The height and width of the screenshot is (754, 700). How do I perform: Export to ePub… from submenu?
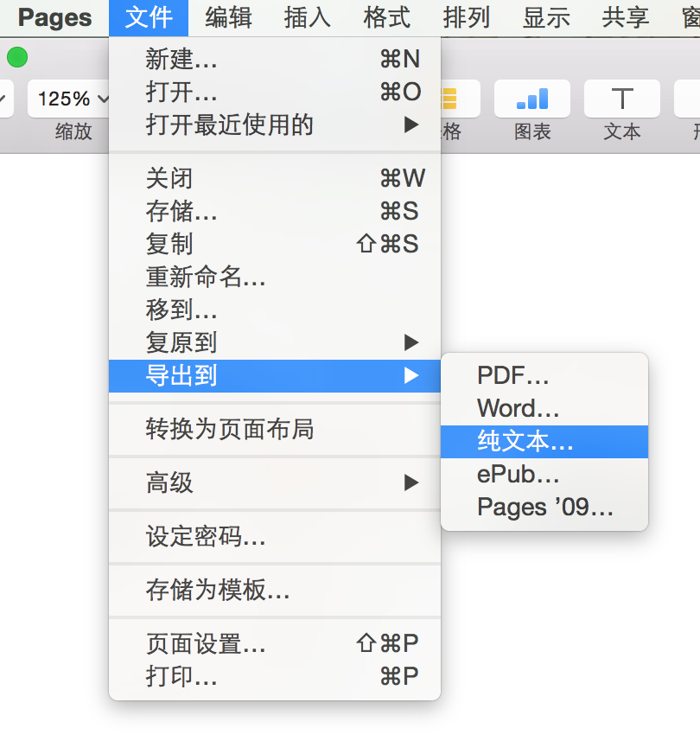tap(544, 474)
